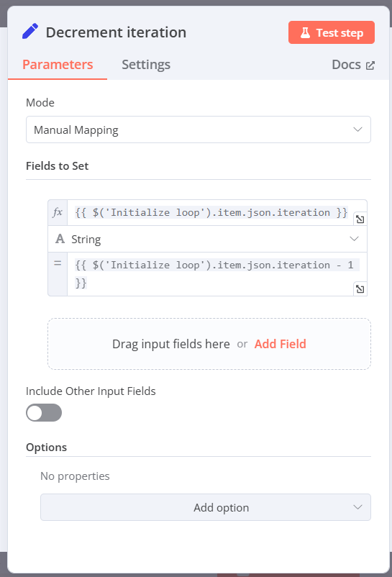
Task: Open the String data type dropdown
Action: (x=207, y=239)
